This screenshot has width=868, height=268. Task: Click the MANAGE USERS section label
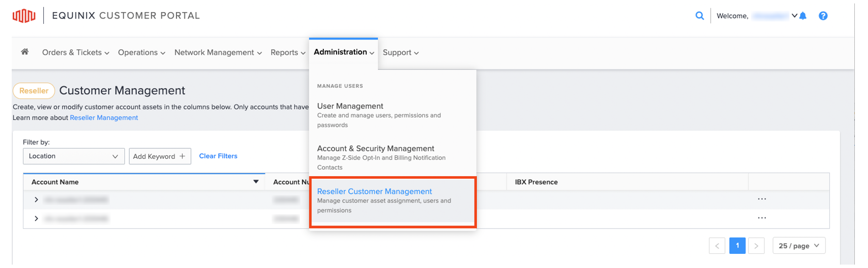click(340, 86)
